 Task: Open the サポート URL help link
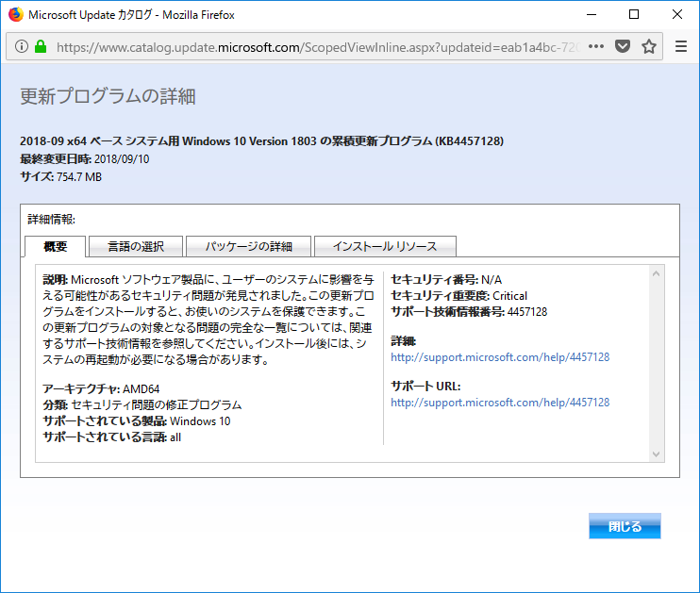500,403
